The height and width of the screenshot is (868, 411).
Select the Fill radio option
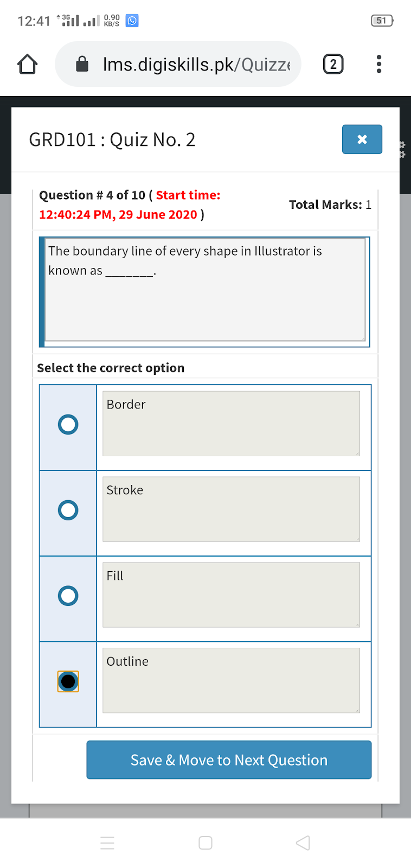click(x=67, y=596)
